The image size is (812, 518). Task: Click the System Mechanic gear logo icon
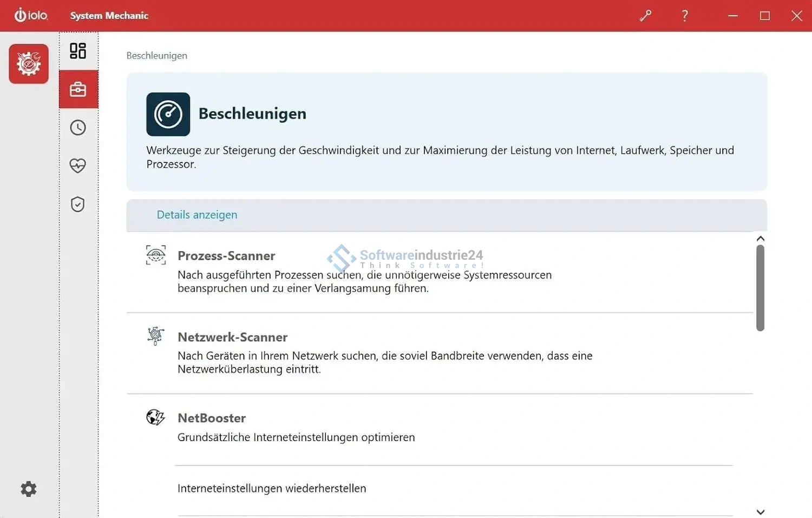29,64
